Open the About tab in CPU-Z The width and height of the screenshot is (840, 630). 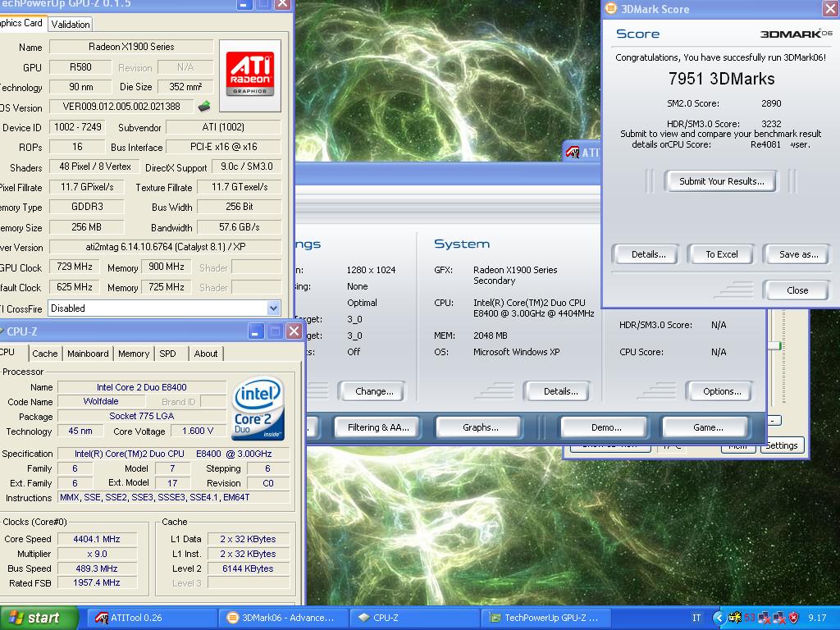point(206,354)
